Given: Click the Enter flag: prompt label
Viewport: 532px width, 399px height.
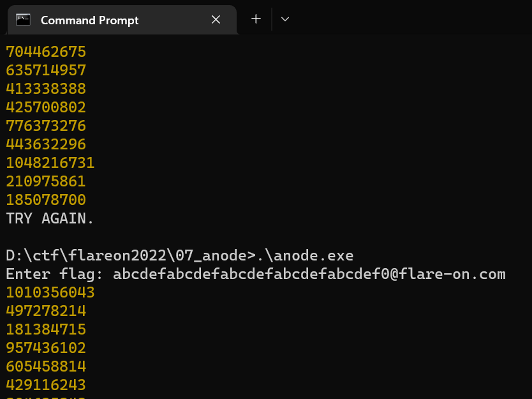Looking at the screenshot, I should click(x=55, y=275).
